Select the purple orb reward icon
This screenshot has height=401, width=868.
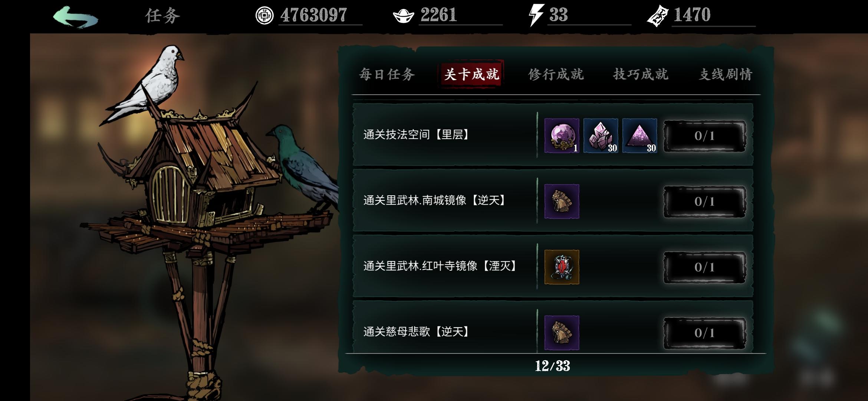click(562, 136)
